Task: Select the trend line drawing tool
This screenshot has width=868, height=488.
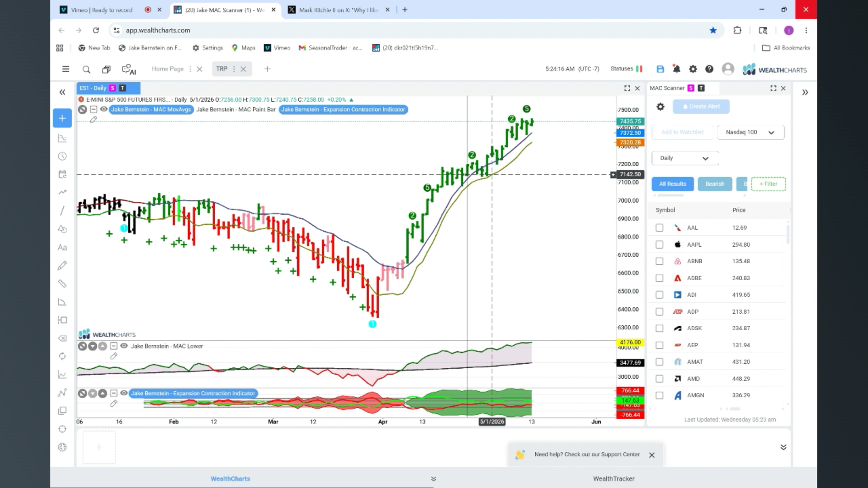Action: [62, 211]
